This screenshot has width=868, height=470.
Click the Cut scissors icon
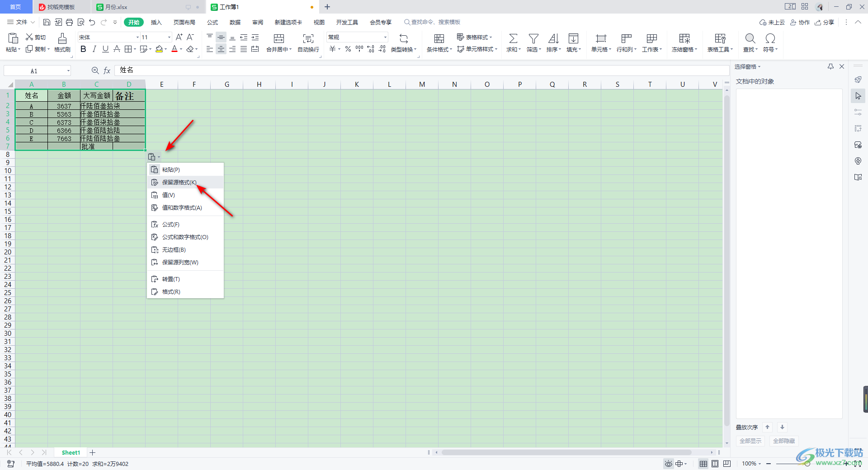(29, 37)
